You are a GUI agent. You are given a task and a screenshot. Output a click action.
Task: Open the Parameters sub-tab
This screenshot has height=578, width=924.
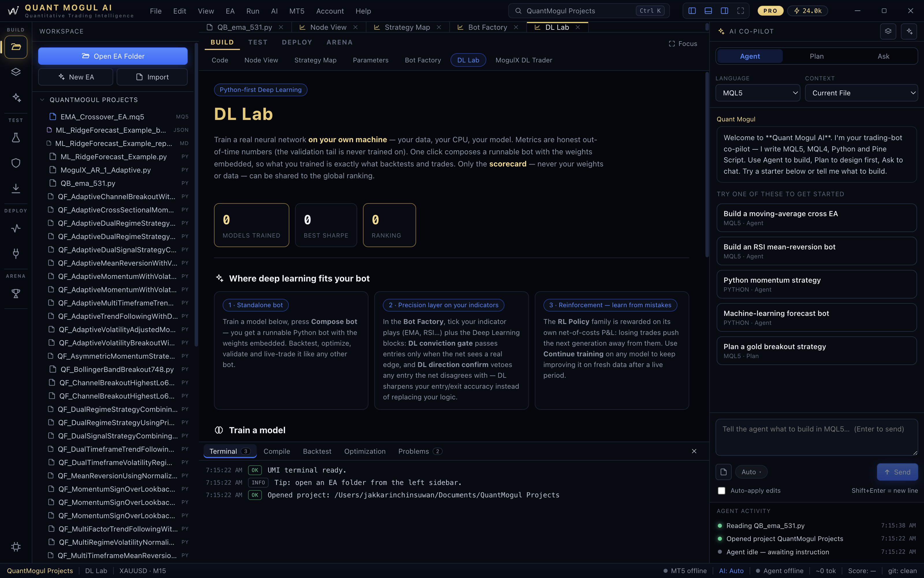click(x=370, y=60)
